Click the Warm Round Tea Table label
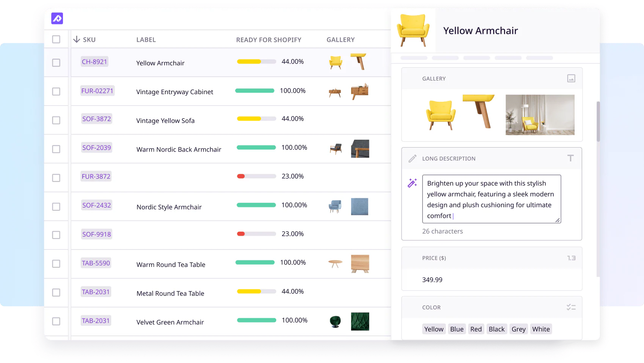Viewport: 644px width, 363px height. pyautogui.click(x=171, y=265)
